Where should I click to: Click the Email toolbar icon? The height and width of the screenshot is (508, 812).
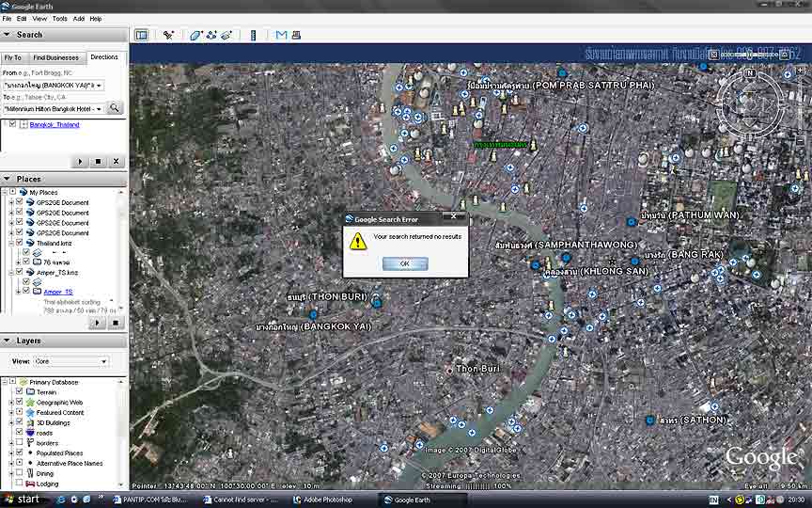tap(281, 35)
